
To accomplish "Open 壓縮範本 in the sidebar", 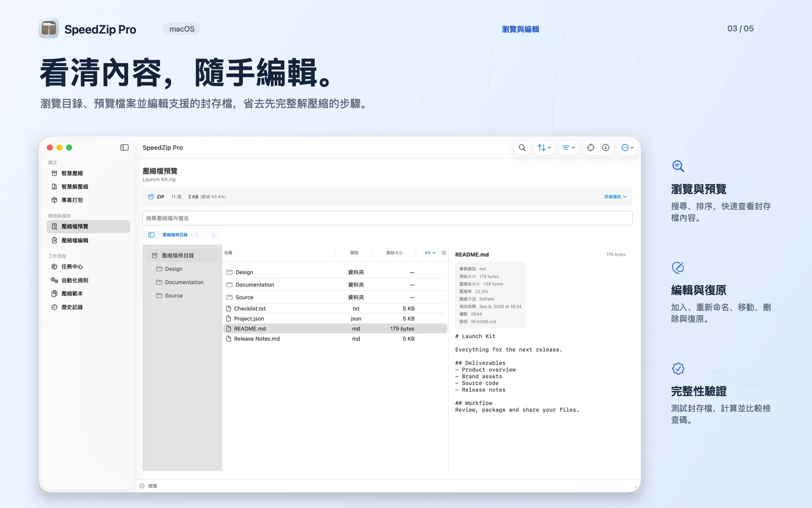I will (88, 293).
